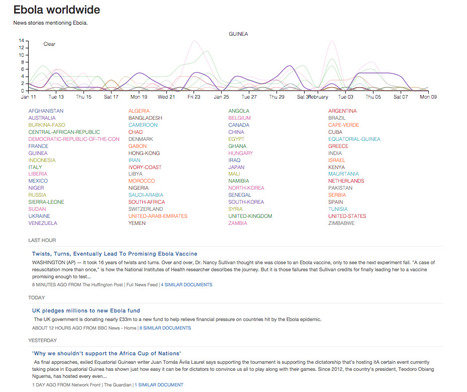467x392 pixels.
Task: Select AUSTRALIA in the country list
Action: (x=42, y=118)
